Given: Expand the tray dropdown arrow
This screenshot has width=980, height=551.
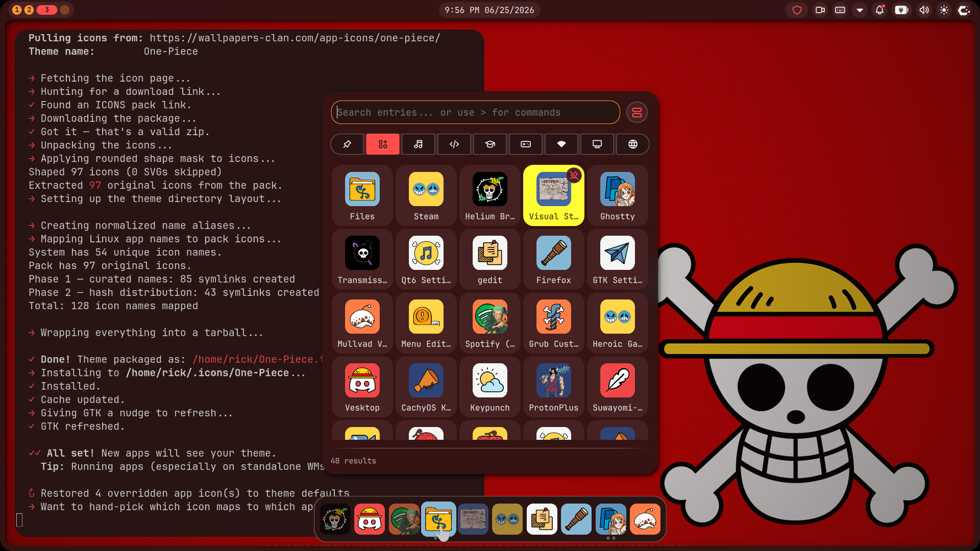Looking at the screenshot, I should click(860, 10).
